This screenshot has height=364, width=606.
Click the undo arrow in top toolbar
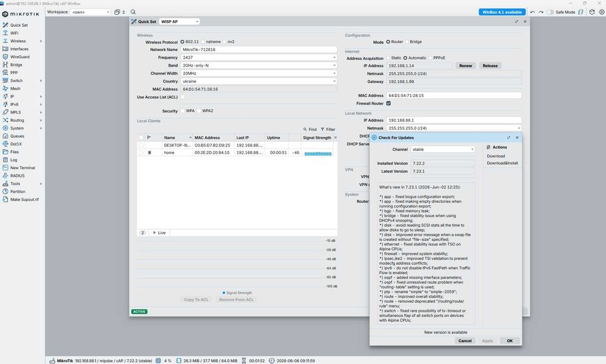(x=533, y=12)
